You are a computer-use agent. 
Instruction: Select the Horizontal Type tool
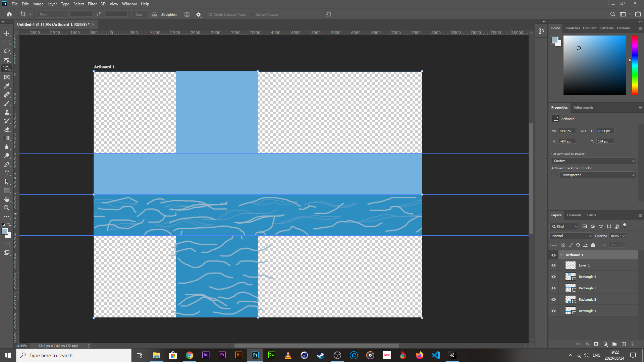tap(7, 173)
